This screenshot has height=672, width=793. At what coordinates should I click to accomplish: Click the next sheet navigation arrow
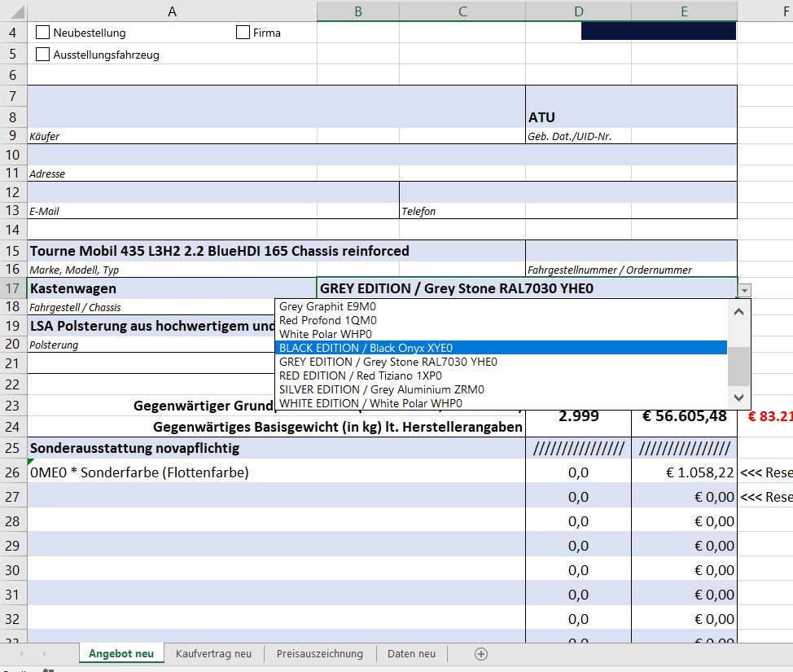(44, 654)
